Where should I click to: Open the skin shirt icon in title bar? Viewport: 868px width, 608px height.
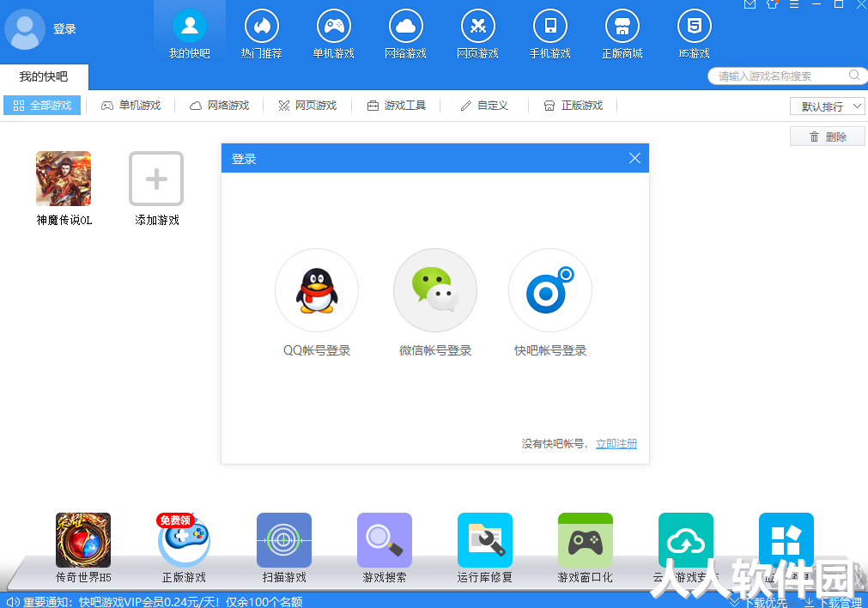772,4
